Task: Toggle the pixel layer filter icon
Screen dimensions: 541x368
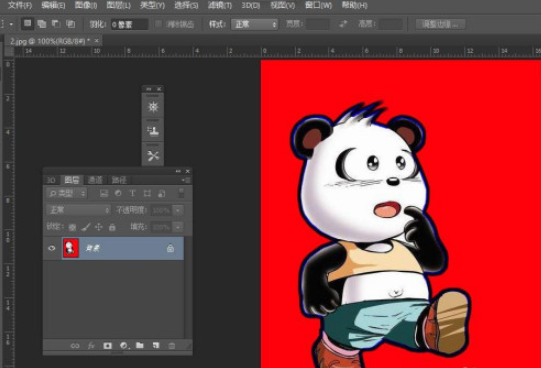Action: pos(104,193)
